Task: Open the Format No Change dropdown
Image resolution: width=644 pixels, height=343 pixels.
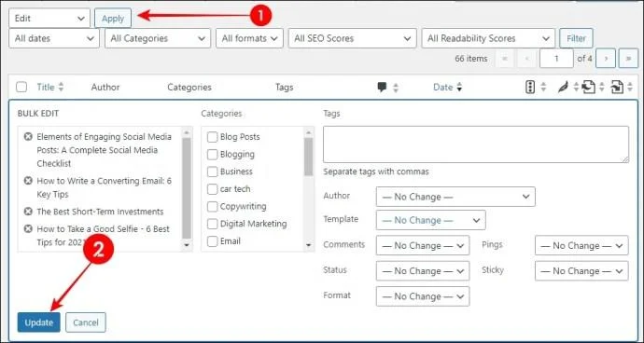Action: [x=423, y=296]
